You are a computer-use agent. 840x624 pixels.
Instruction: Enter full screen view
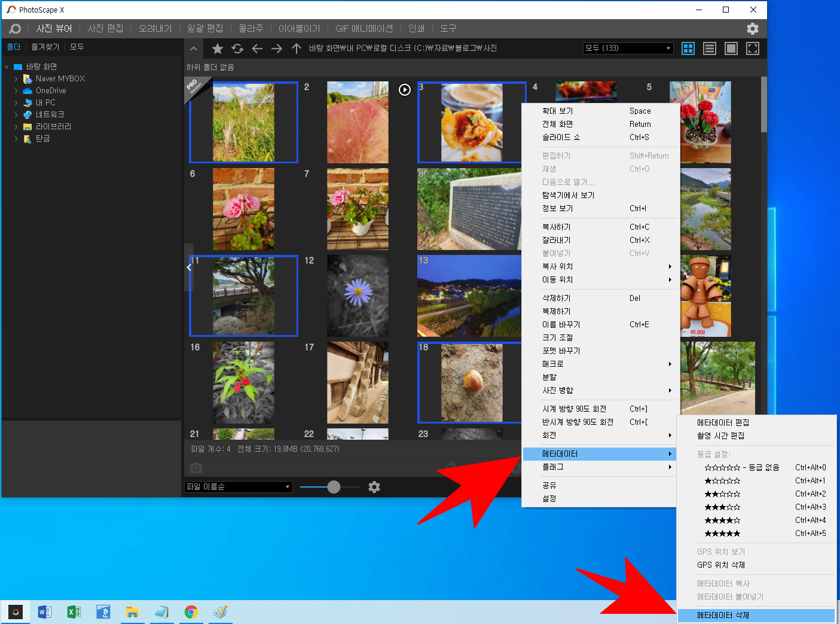tap(753, 48)
